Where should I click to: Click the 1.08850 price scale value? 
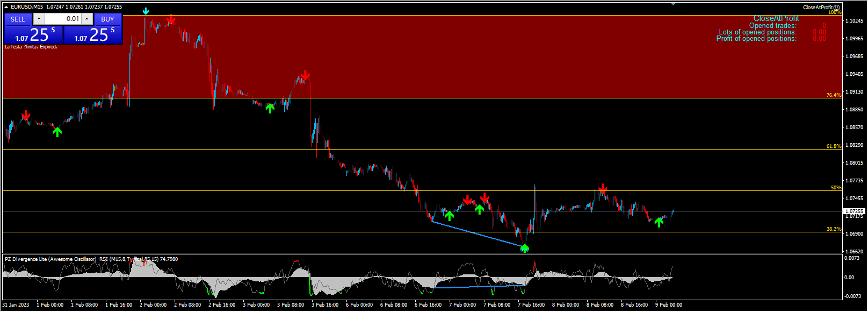coord(855,109)
